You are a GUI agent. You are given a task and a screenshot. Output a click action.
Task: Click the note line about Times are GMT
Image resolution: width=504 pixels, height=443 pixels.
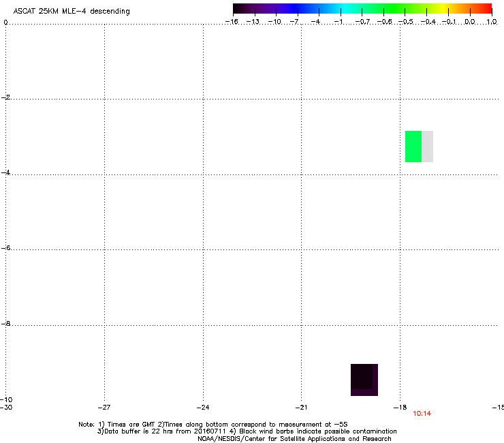coord(213,425)
